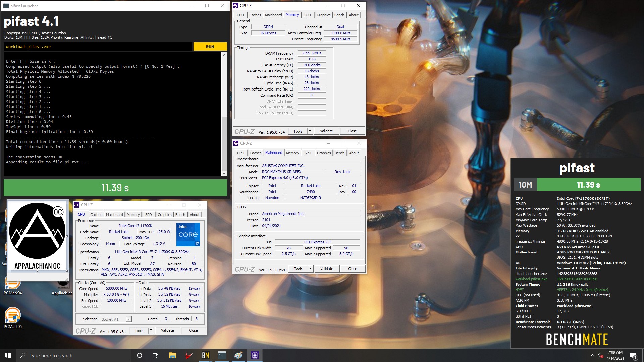Click RUN button in pifast Launcher
The height and width of the screenshot is (362, 644).
pos(210,47)
